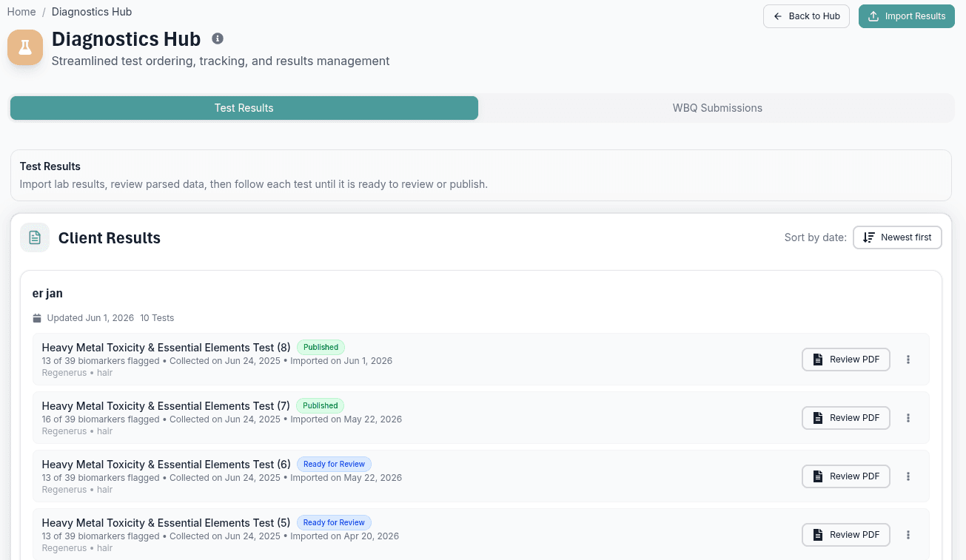Click Review PDF for Test (7)

pyautogui.click(x=846, y=418)
